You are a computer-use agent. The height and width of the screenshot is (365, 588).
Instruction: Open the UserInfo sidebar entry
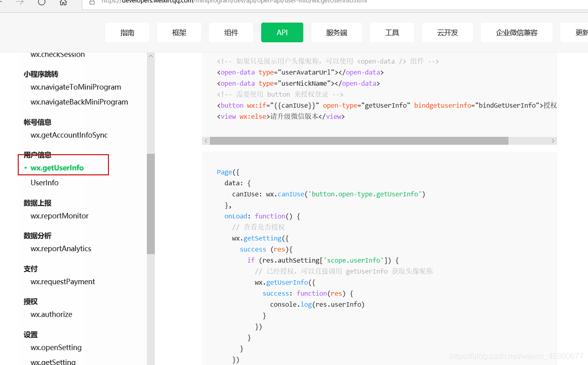coord(44,182)
